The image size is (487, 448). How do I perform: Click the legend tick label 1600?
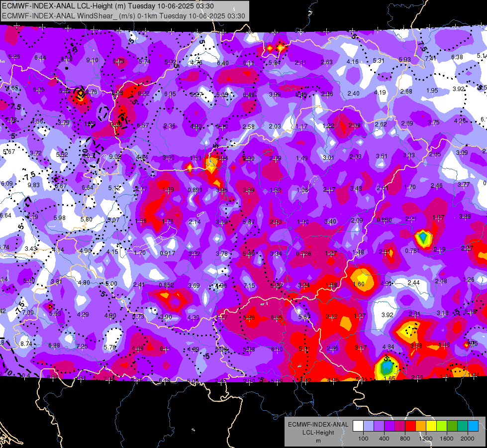pyautogui.click(x=447, y=439)
